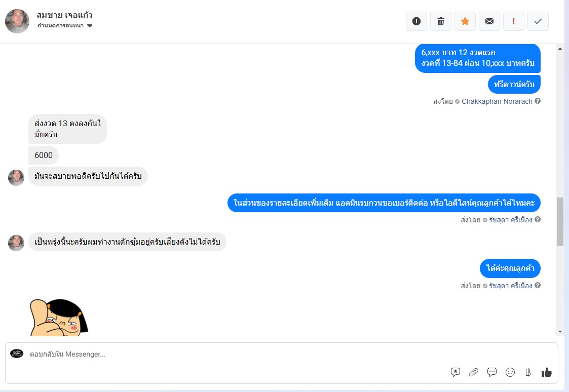569x392 pixels.
Task: Mark conversation as spam icon
Action: pyautogui.click(x=416, y=21)
